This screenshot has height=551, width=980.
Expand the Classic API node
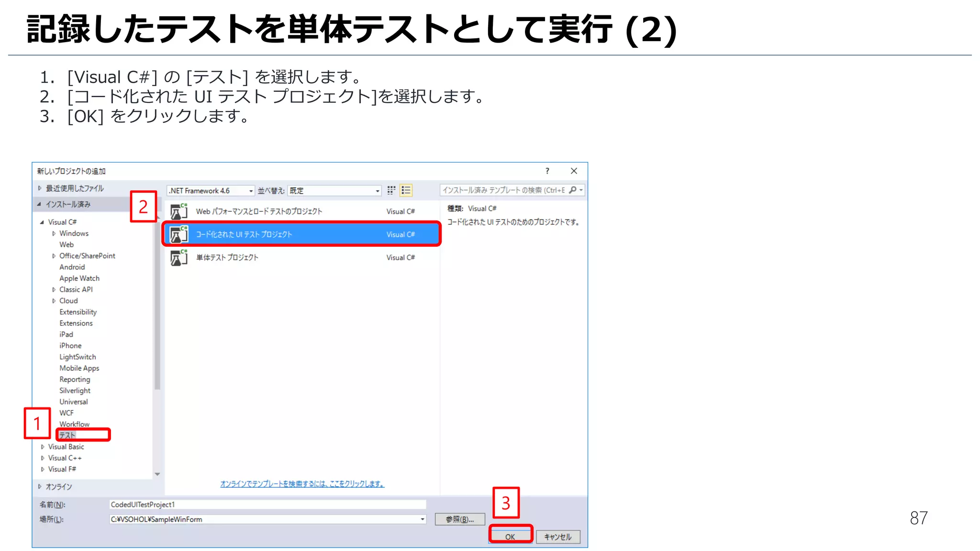[x=54, y=289]
